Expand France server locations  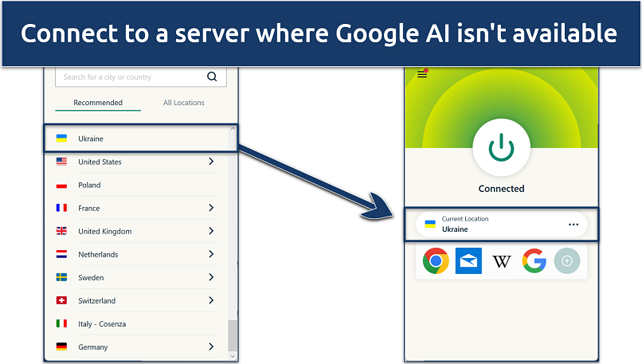point(211,208)
